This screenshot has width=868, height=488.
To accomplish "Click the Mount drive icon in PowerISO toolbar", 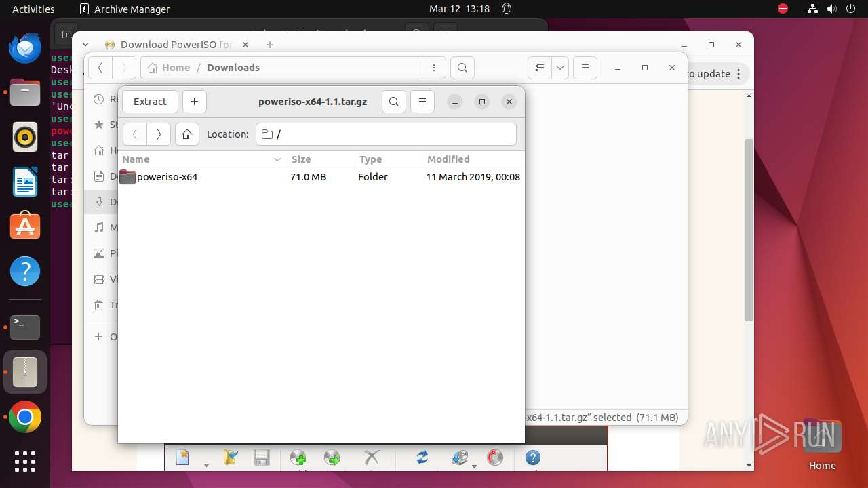I will pyautogui.click(x=460, y=457).
